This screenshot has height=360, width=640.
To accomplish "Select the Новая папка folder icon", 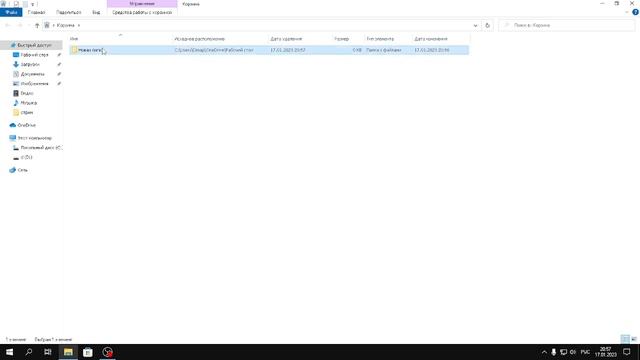I will coord(74,50).
